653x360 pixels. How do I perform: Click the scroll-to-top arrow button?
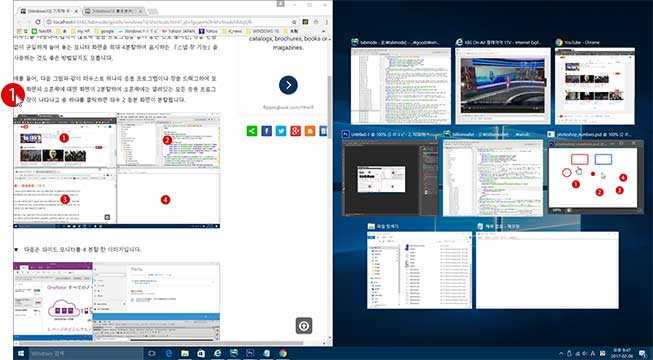304,326
